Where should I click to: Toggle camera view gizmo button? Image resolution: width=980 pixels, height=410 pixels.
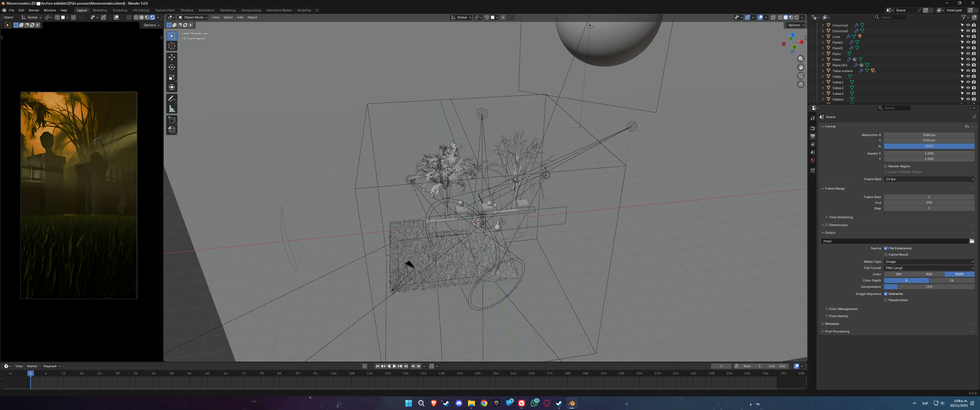(801, 76)
